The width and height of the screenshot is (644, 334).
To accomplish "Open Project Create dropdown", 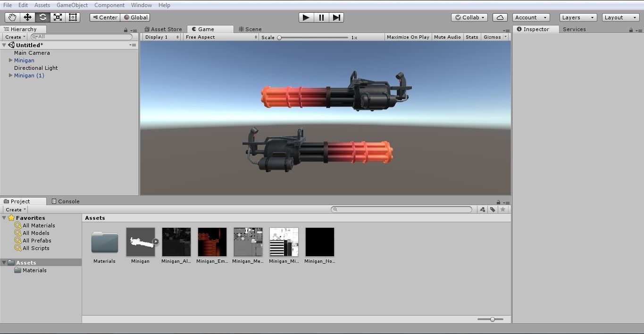I will [16, 209].
